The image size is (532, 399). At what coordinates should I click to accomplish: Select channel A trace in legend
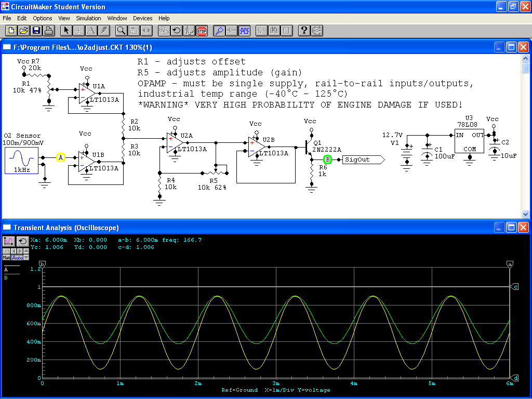(x=6, y=270)
